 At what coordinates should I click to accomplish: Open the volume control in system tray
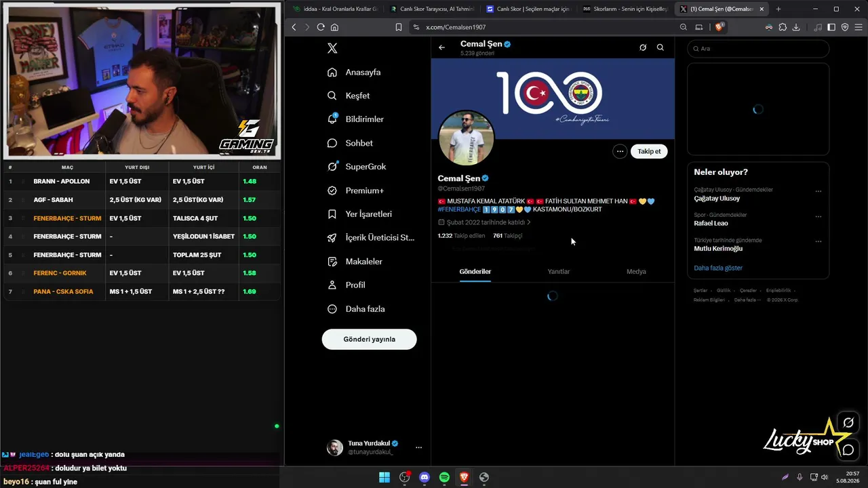click(825, 477)
